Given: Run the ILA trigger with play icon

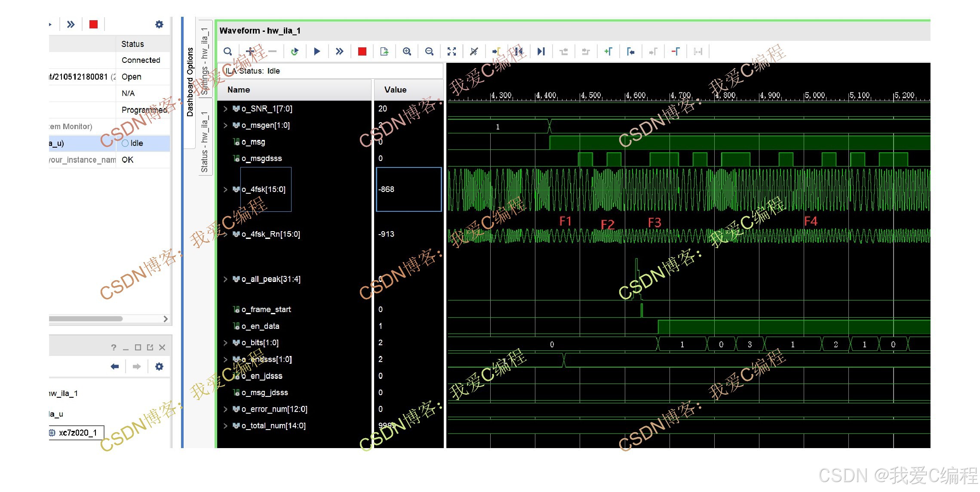Looking at the screenshot, I should (317, 52).
